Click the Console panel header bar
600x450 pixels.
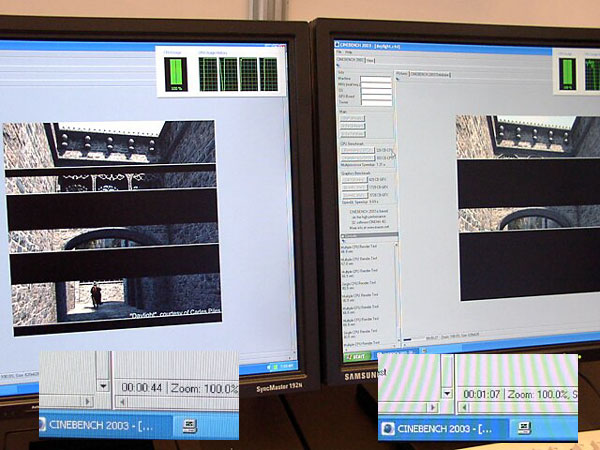[x=369, y=235]
